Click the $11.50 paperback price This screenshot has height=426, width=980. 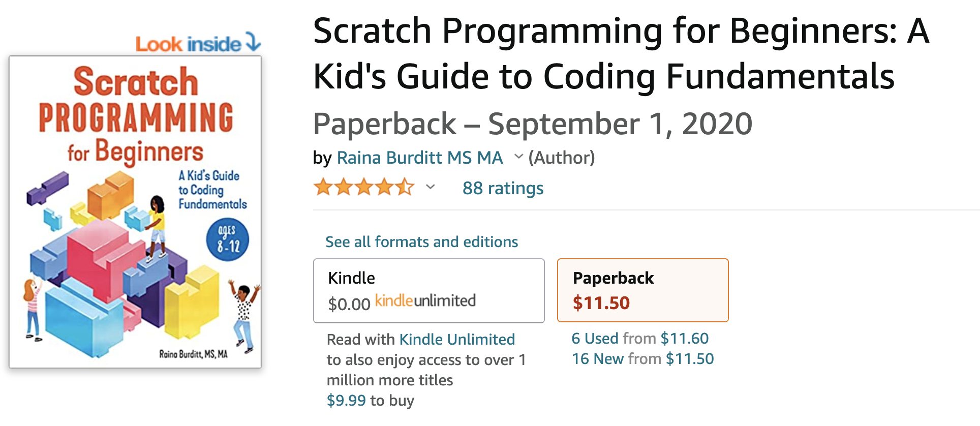click(601, 303)
